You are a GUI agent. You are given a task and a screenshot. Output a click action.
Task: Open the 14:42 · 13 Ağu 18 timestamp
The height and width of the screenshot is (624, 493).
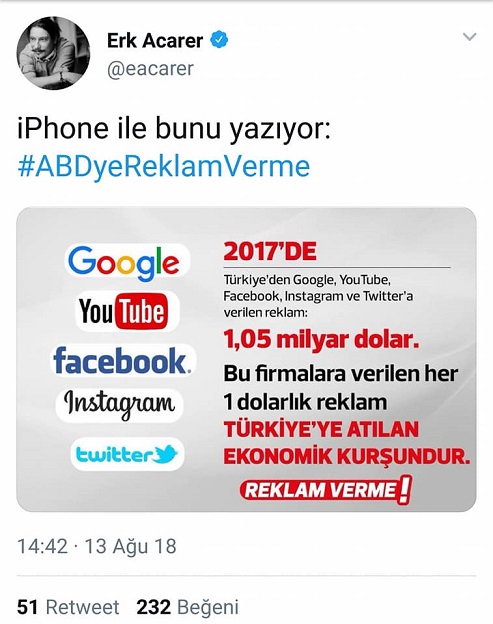97,546
